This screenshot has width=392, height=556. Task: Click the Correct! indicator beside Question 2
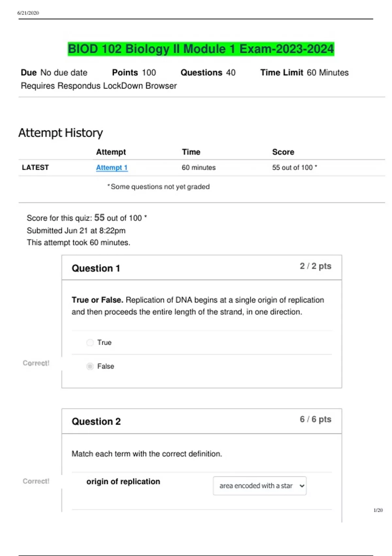[x=36, y=481]
